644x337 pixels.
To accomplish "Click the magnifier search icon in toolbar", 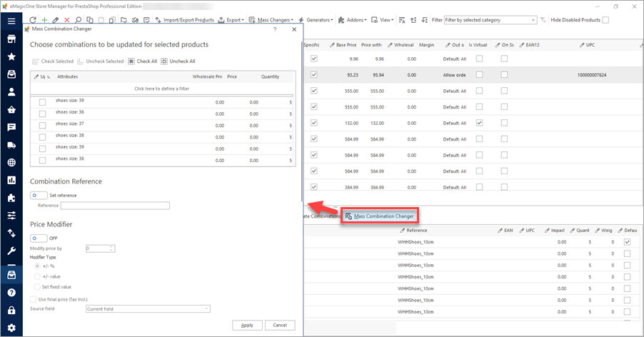I will click(x=78, y=20).
